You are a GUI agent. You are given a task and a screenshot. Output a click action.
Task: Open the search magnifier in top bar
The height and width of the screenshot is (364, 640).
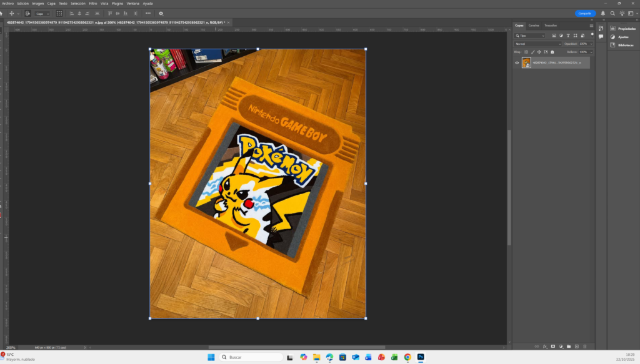[x=612, y=13]
